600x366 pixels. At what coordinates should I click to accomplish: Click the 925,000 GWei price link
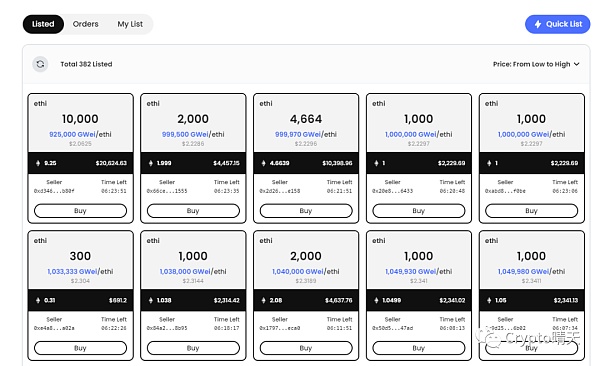(x=72, y=134)
